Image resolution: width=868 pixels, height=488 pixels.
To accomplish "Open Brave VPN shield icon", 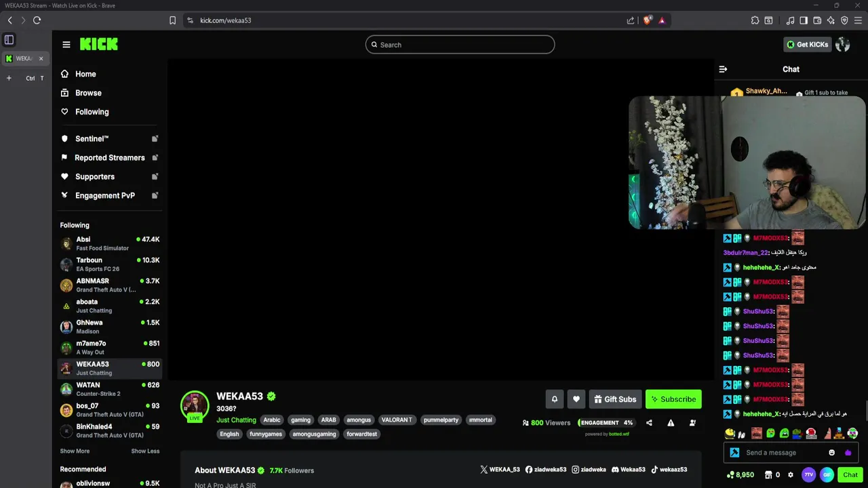I will (x=844, y=20).
